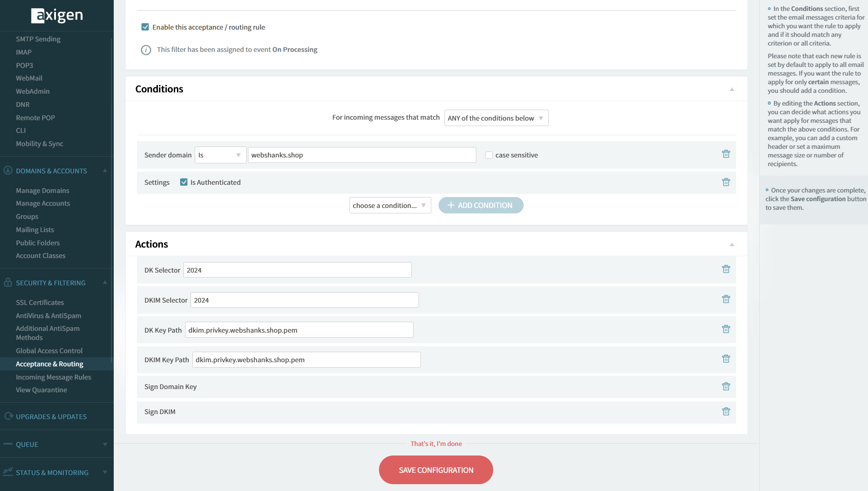Remove the DK Selector action
The image size is (868, 491).
point(726,269)
